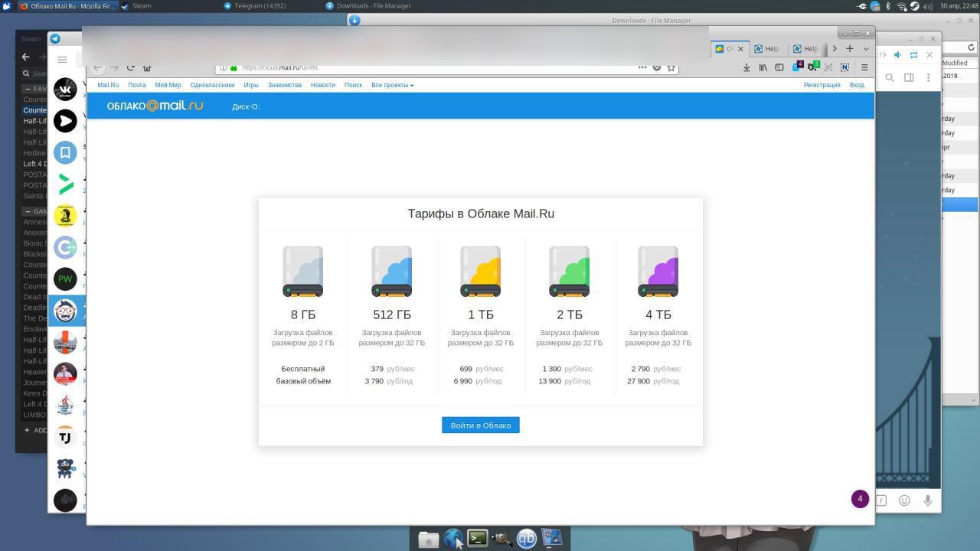Click the 'Регистрация' link
980x551 pixels.
[822, 85]
